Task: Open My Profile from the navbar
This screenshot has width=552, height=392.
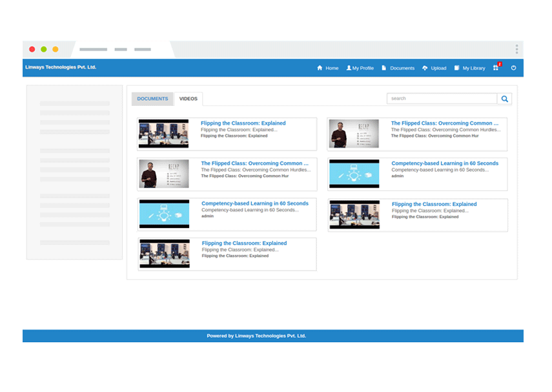Action: pyautogui.click(x=359, y=68)
